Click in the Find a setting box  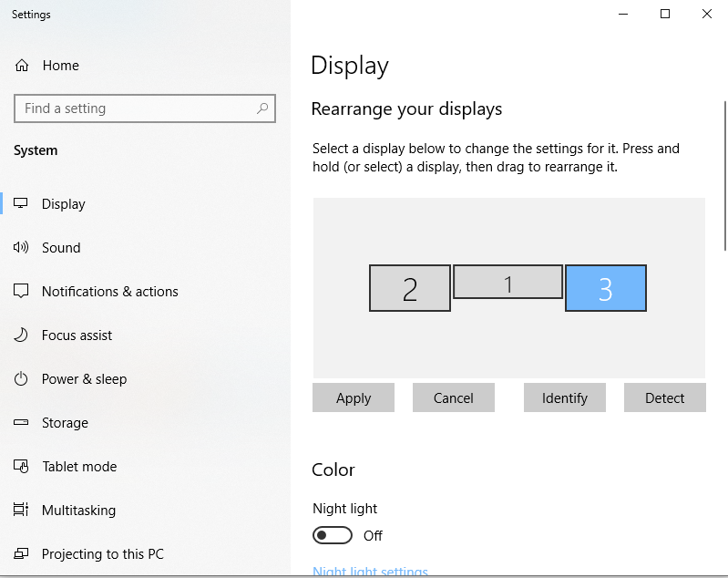tap(145, 108)
